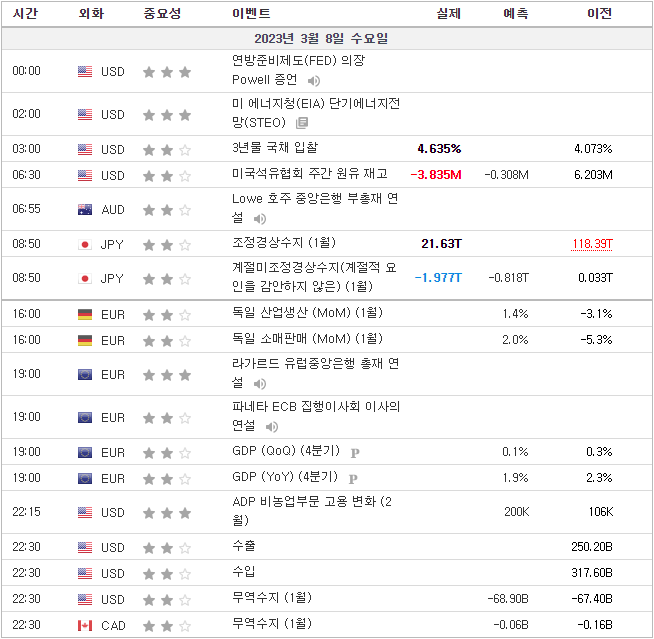Sort by the 시간 column header

point(26,14)
